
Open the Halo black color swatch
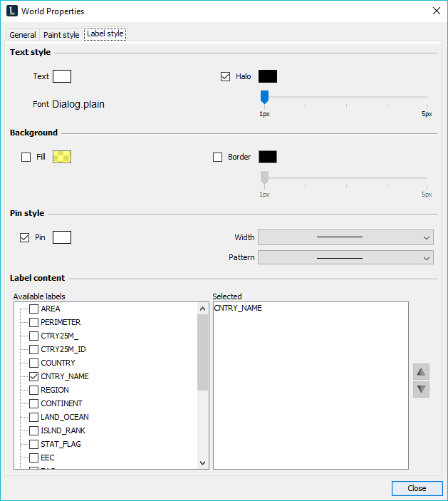268,76
